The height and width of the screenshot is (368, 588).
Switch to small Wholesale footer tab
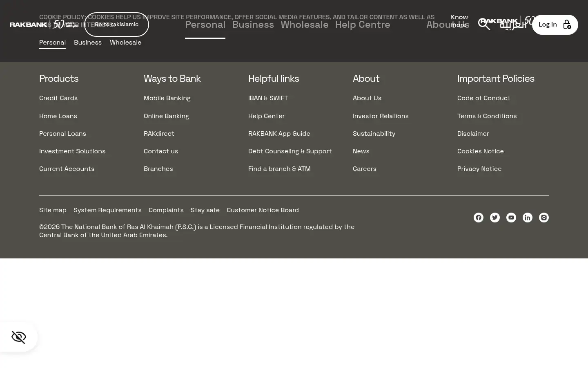(125, 43)
